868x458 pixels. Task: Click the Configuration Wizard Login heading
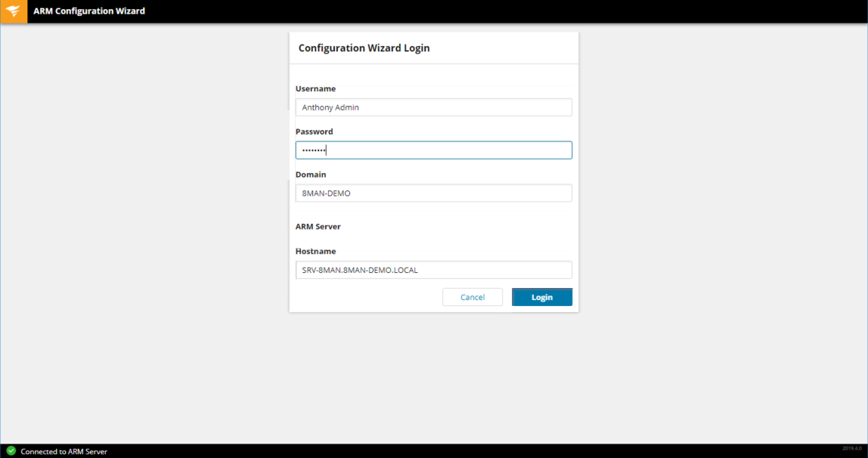click(x=364, y=48)
